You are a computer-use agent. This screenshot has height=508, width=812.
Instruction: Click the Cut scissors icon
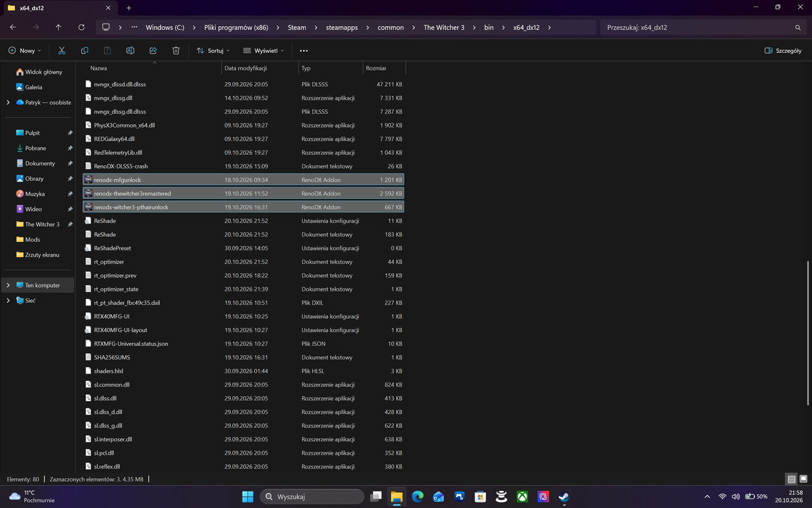tap(62, 50)
